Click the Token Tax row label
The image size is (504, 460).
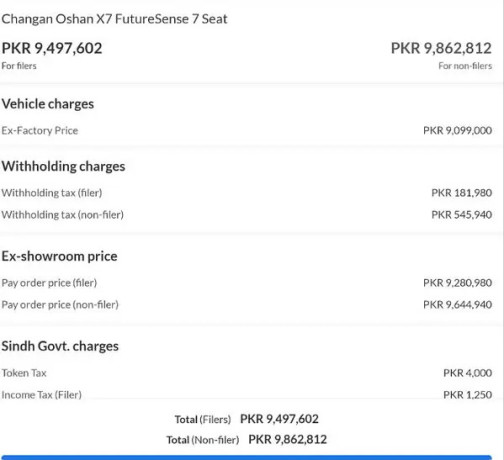(24, 373)
